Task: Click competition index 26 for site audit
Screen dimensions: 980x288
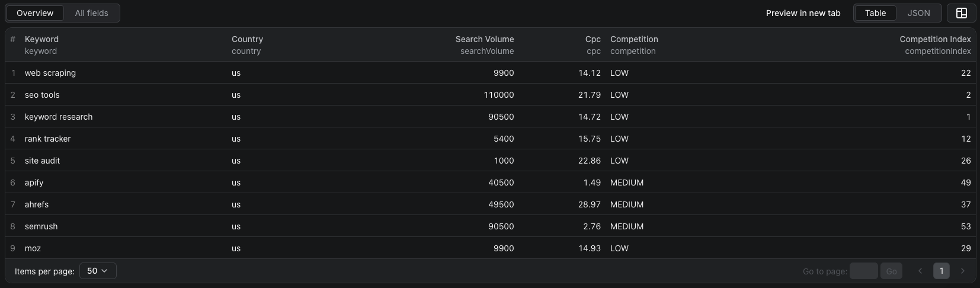Action: tap(966, 161)
